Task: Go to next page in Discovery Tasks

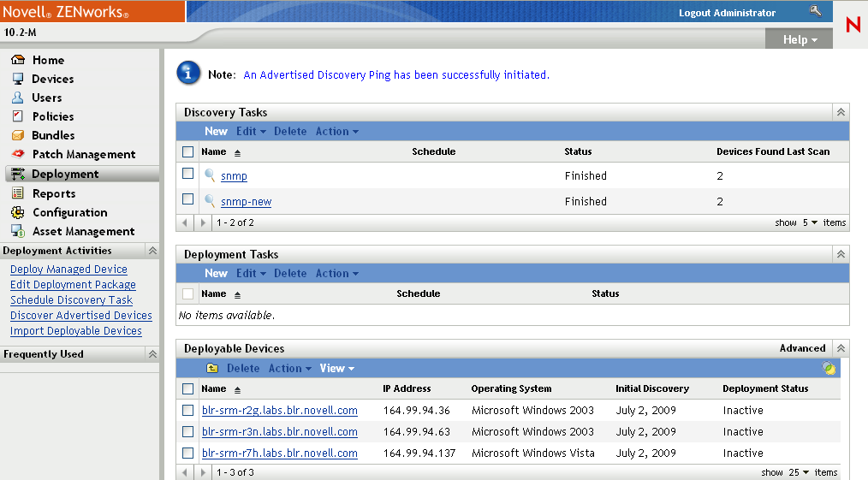Action: [203, 222]
